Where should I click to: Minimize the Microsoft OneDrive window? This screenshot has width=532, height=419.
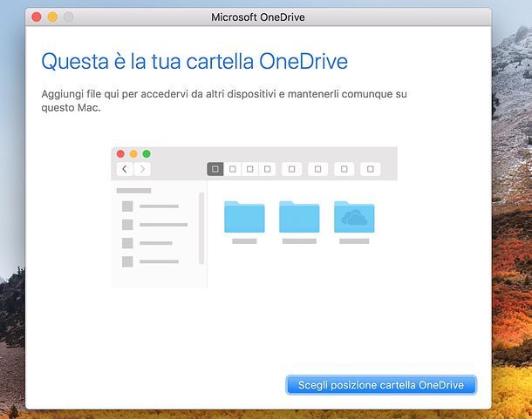click(x=52, y=17)
